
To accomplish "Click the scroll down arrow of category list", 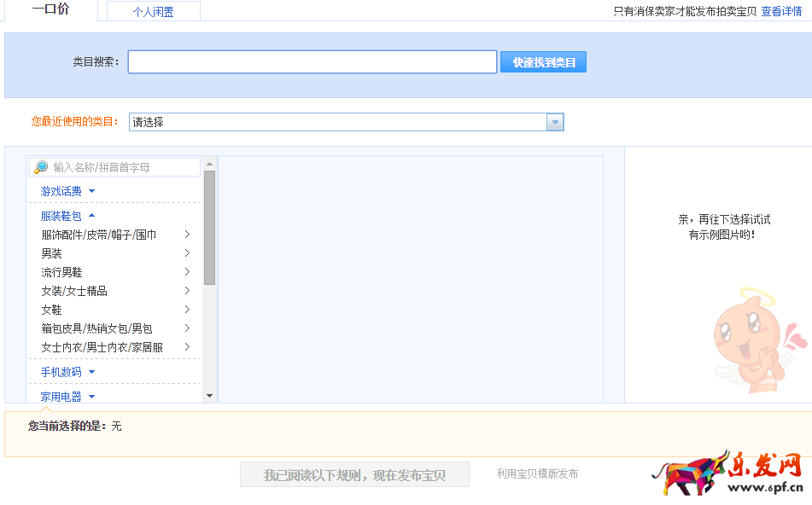I will click(x=209, y=396).
